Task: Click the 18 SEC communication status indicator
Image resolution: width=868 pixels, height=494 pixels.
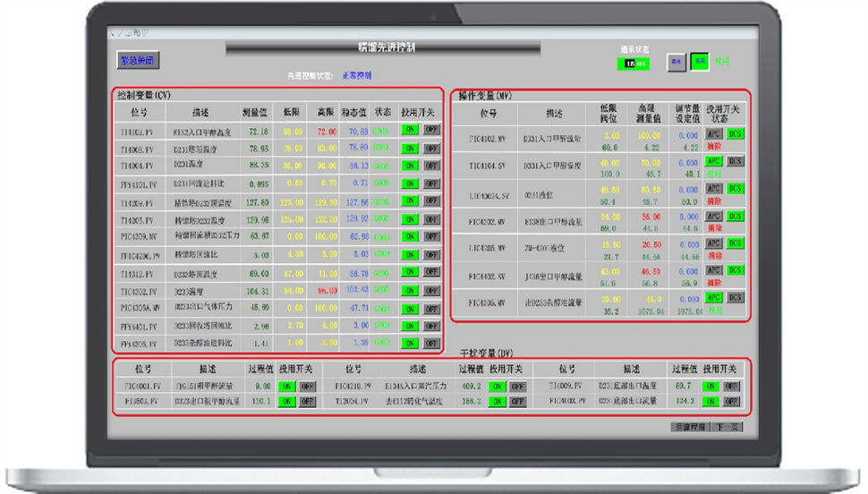Action: pos(634,64)
